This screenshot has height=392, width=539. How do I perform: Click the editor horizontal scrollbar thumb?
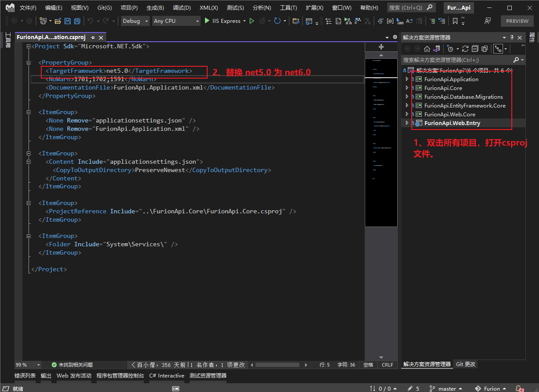[277, 365]
